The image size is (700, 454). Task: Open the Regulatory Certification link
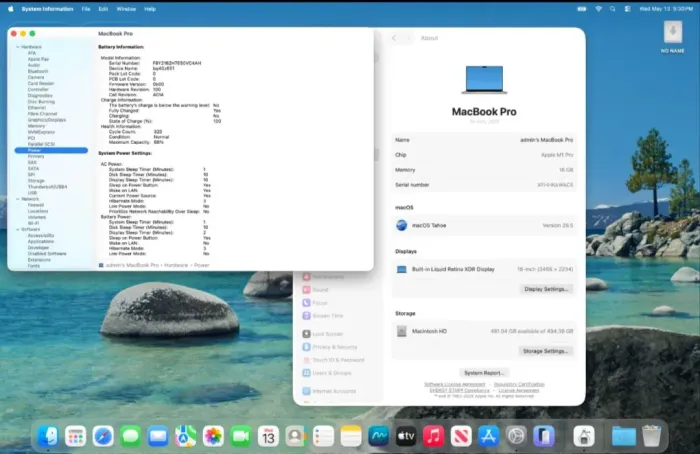point(519,384)
